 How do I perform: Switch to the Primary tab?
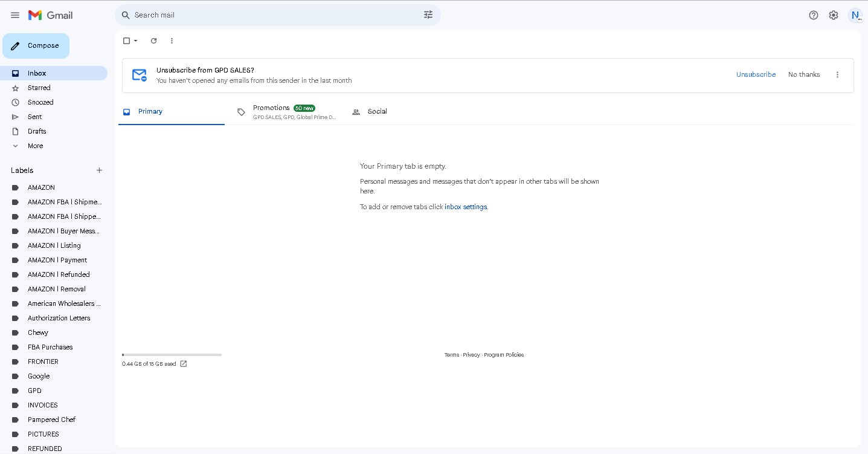coord(172,112)
